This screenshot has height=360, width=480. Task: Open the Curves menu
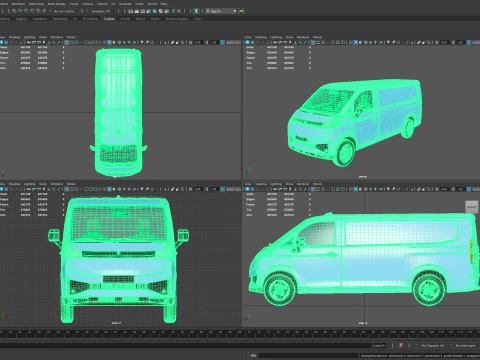(74, 4)
